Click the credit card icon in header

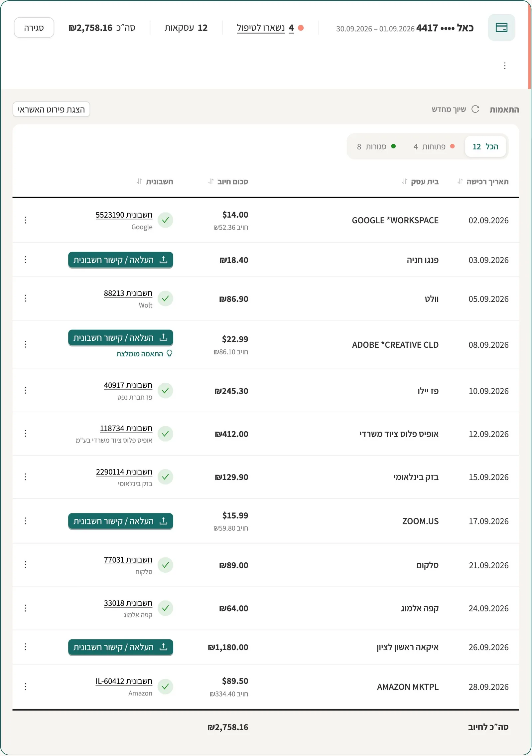(501, 28)
